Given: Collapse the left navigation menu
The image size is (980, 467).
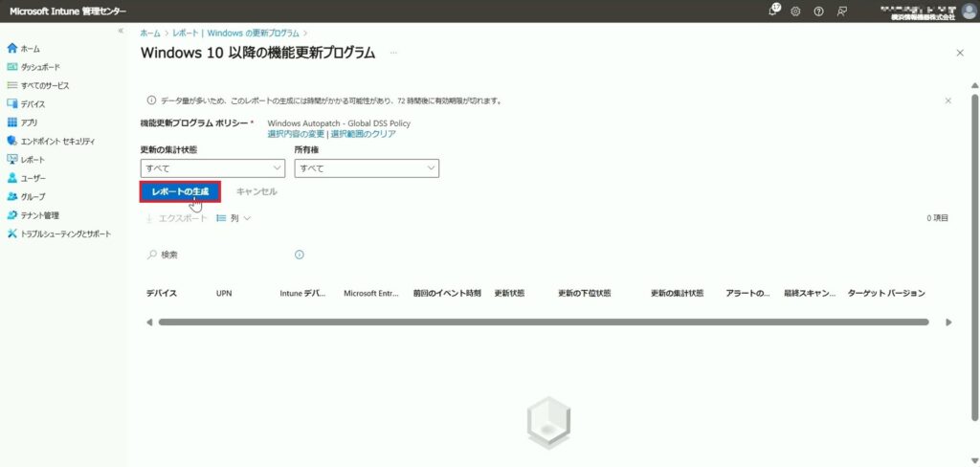Looking at the screenshot, I should [121, 31].
